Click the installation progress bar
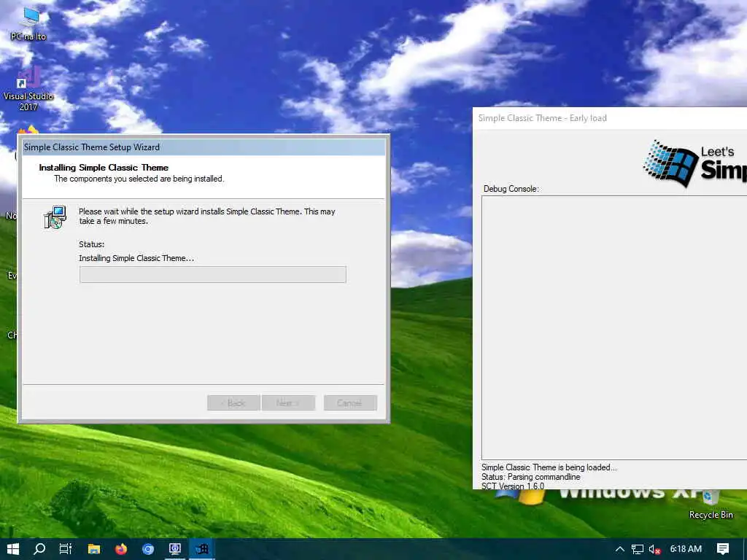 pyautogui.click(x=213, y=274)
